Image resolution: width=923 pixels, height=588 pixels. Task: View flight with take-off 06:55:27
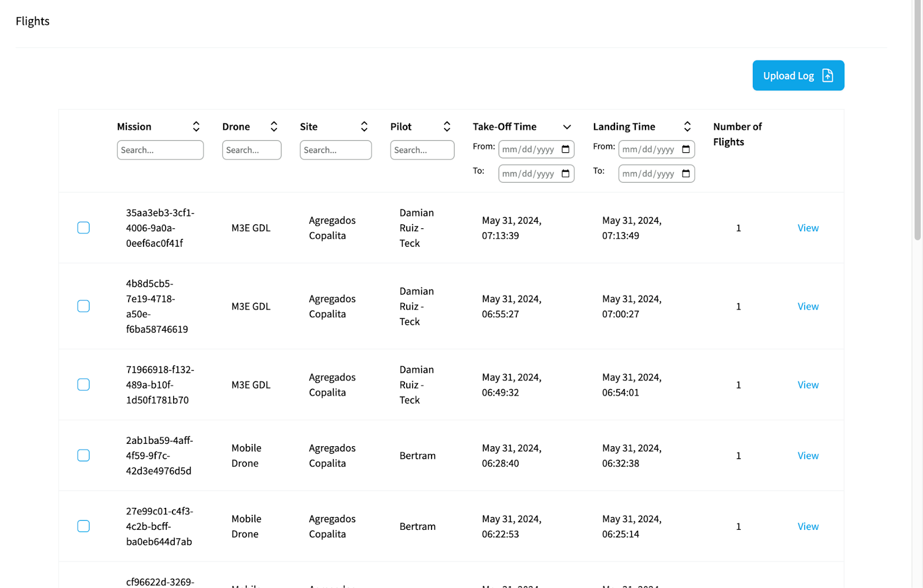click(x=808, y=306)
